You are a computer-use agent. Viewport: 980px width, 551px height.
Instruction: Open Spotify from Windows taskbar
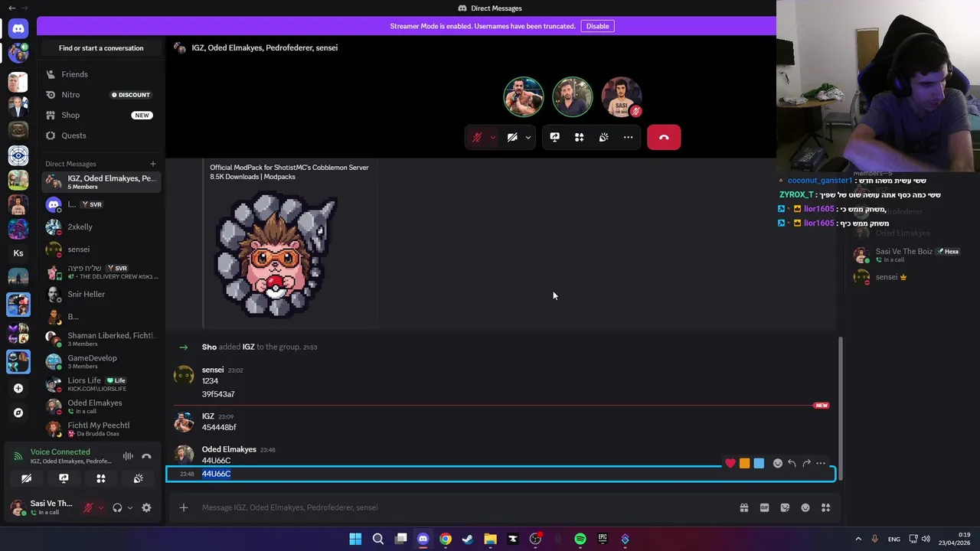point(580,539)
